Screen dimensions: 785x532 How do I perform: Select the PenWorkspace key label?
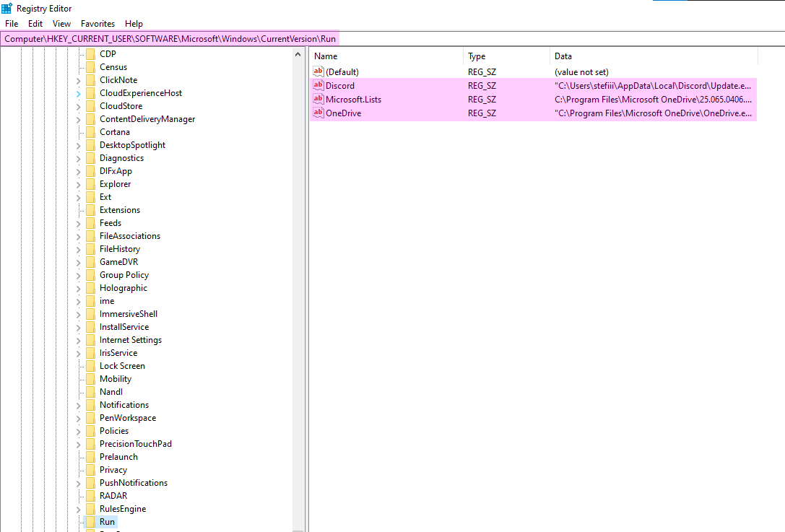coord(128,418)
